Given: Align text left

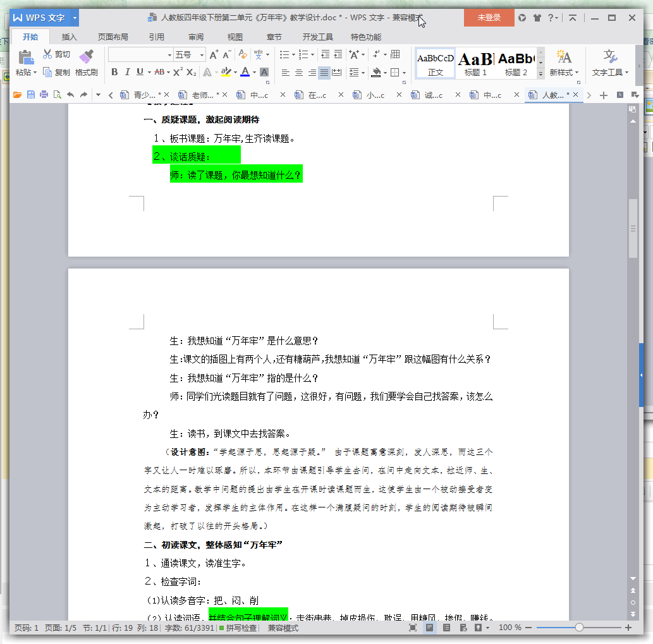Looking at the screenshot, I should pyautogui.click(x=285, y=73).
